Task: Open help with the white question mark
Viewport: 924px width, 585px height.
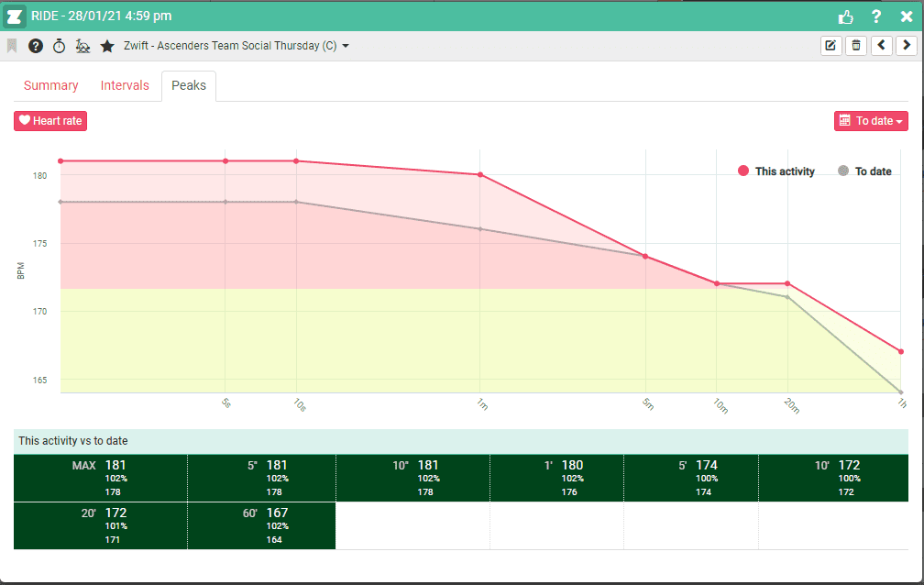Action: click(x=876, y=17)
